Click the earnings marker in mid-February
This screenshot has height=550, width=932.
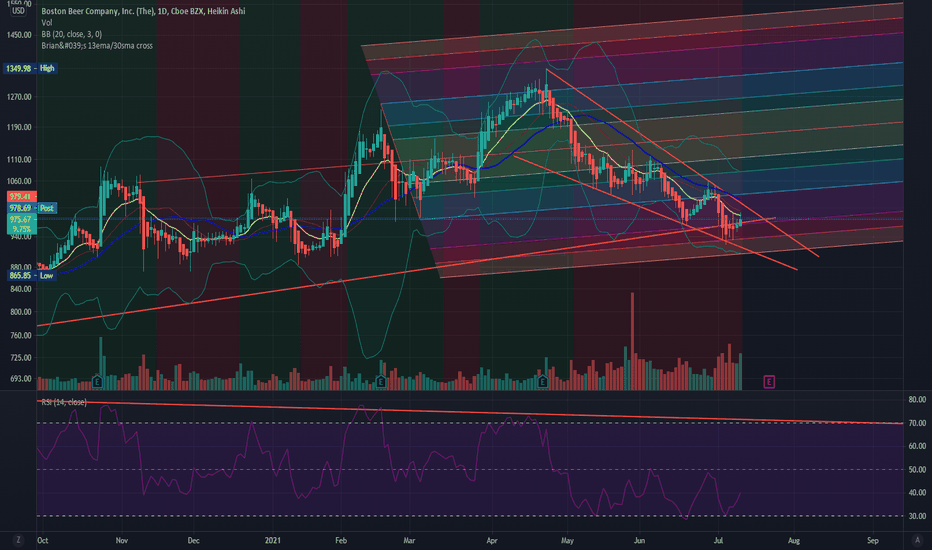[x=381, y=382]
